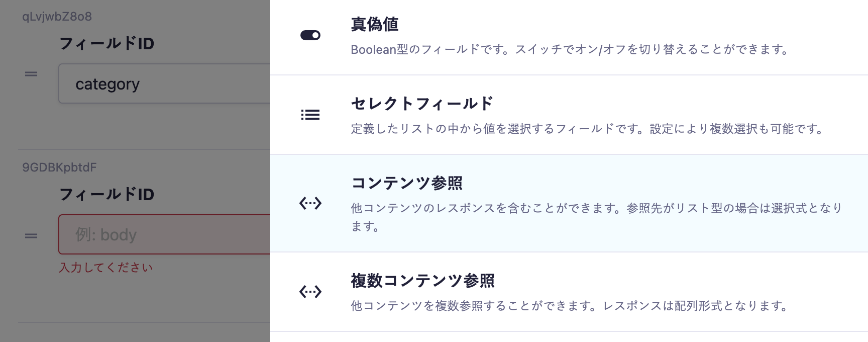Click the 定義したリスト description text
The height and width of the screenshot is (342, 868).
(588, 129)
